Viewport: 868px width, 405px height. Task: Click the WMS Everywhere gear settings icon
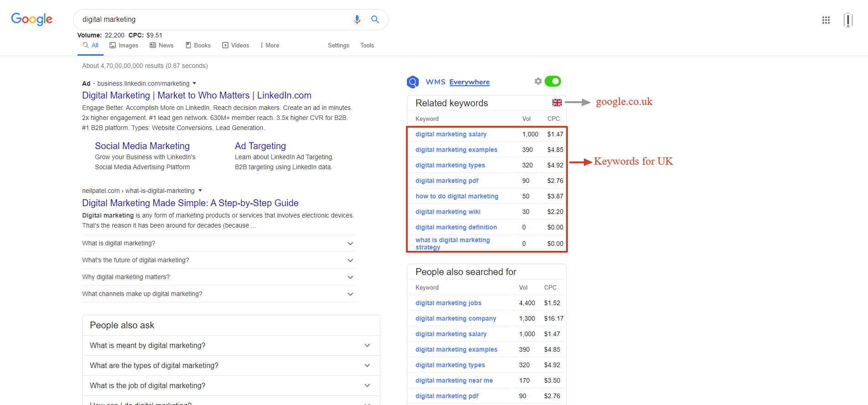tap(538, 81)
